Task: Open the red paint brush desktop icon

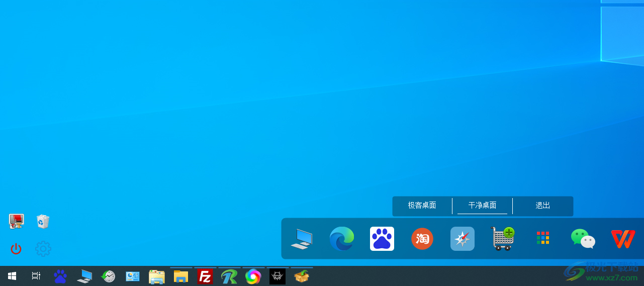Action: (16, 222)
